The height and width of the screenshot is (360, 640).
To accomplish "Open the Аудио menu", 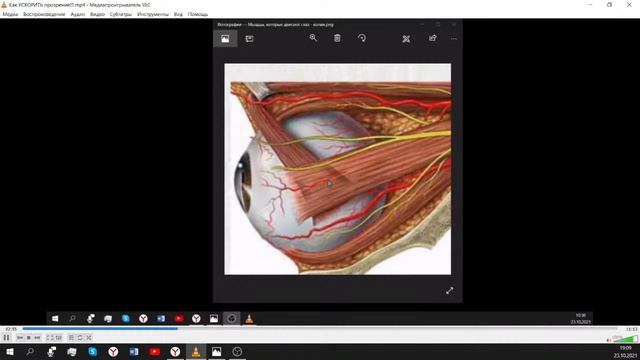I will [78, 14].
